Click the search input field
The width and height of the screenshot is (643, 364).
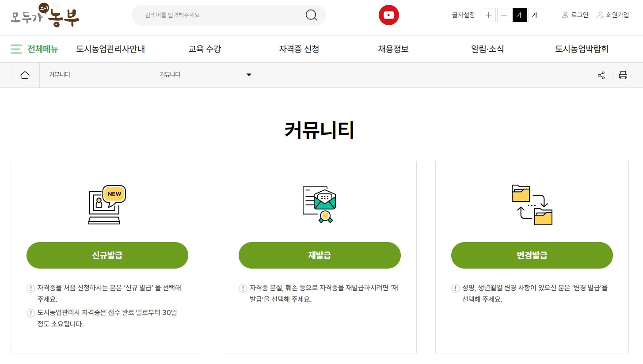coord(212,15)
